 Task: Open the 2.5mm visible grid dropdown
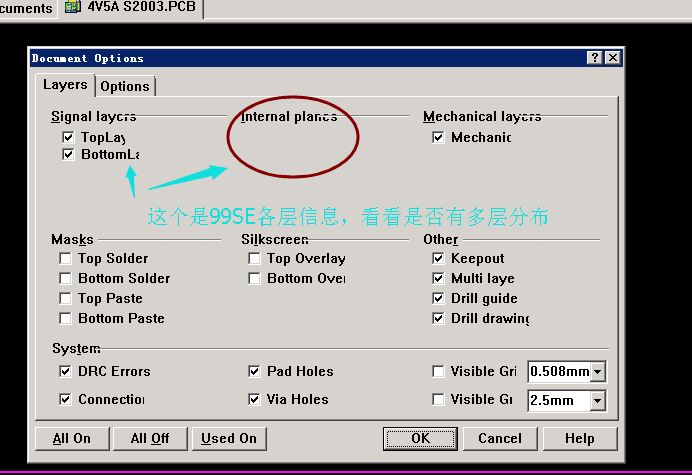coord(598,400)
